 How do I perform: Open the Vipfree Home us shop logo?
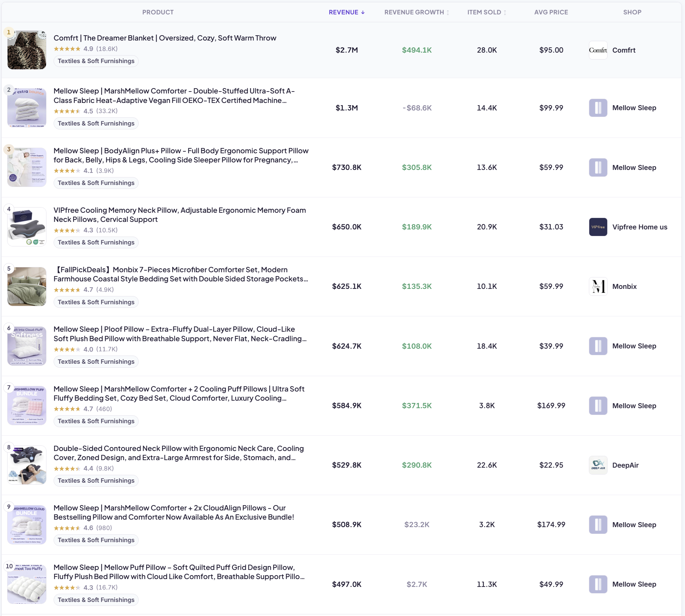pyautogui.click(x=598, y=227)
